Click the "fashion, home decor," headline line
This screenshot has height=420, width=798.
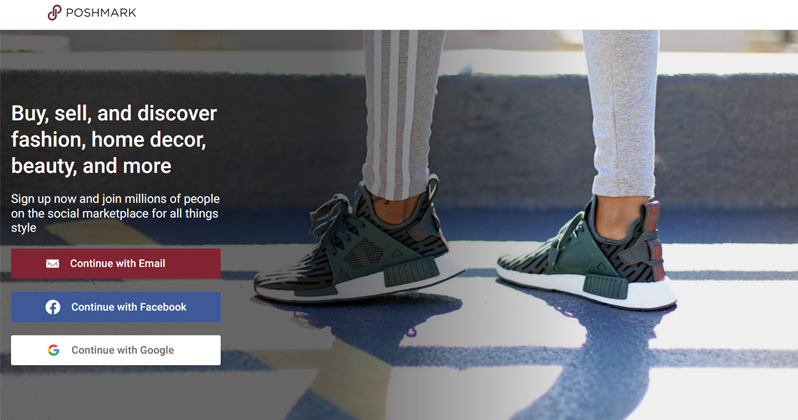pos(108,139)
